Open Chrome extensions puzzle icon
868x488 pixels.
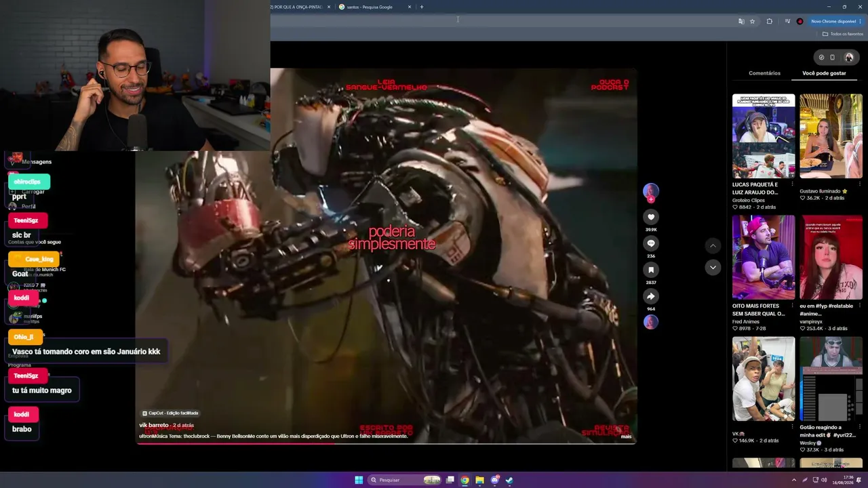[770, 21]
